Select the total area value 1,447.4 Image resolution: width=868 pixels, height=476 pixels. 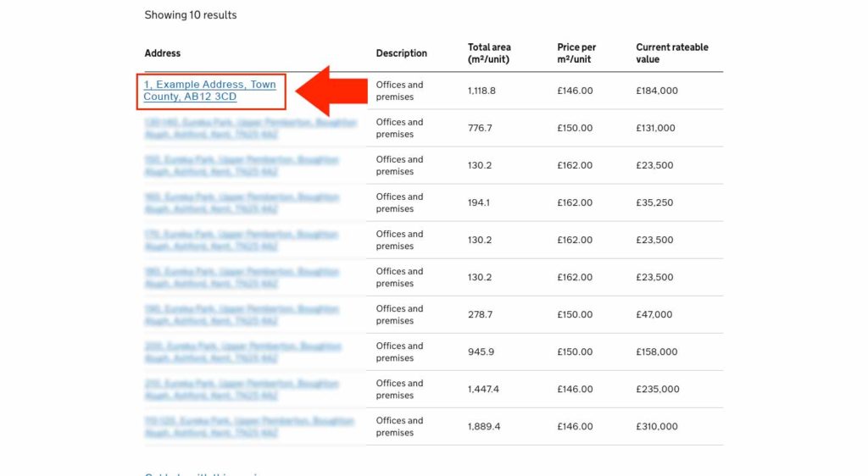point(483,390)
